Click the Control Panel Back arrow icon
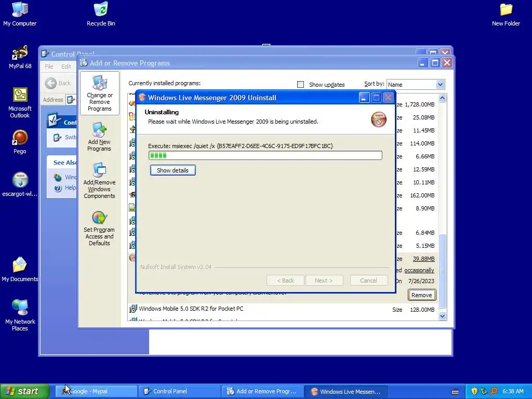This screenshot has width=532, height=399. pos(51,83)
